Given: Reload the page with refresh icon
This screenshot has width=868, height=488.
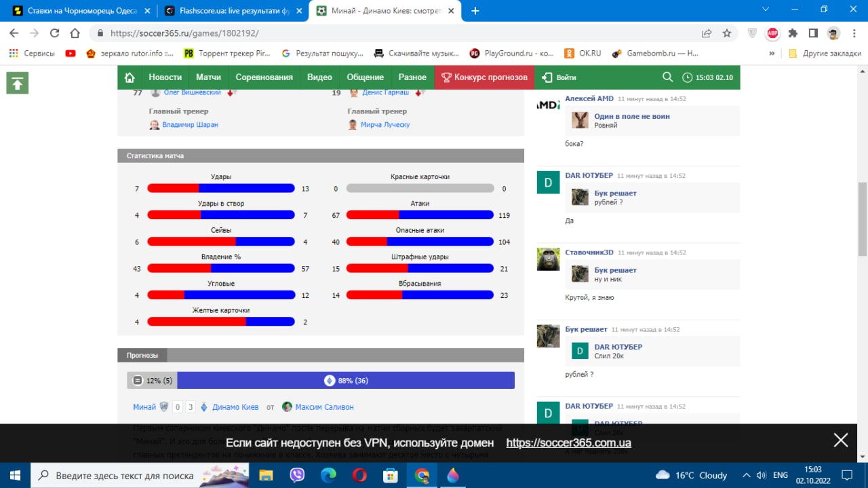Looking at the screenshot, I should [55, 33].
